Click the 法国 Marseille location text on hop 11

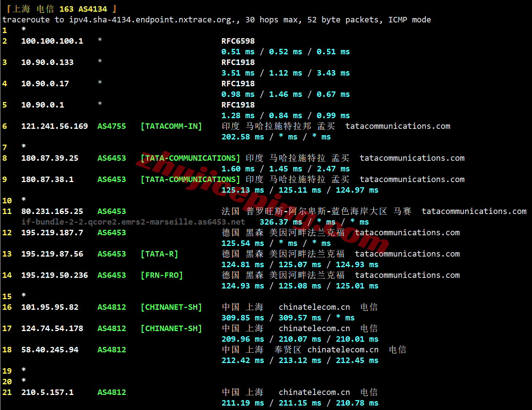coord(316,211)
